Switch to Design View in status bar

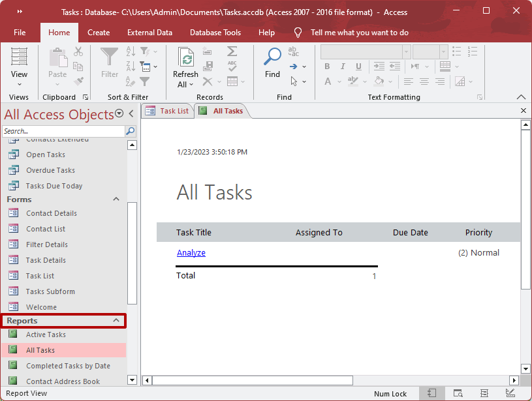tap(510, 393)
